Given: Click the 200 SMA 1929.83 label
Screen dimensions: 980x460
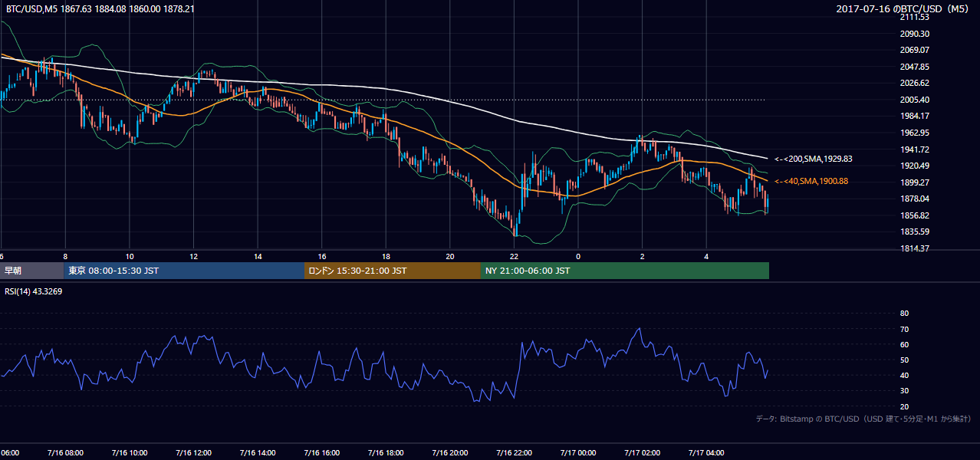Looking at the screenshot, I should pyautogui.click(x=813, y=159).
